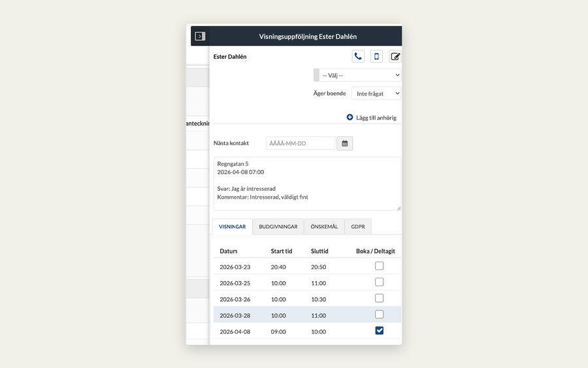Click the Sluttid column header
The width and height of the screenshot is (588, 368).
tap(319, 251)
